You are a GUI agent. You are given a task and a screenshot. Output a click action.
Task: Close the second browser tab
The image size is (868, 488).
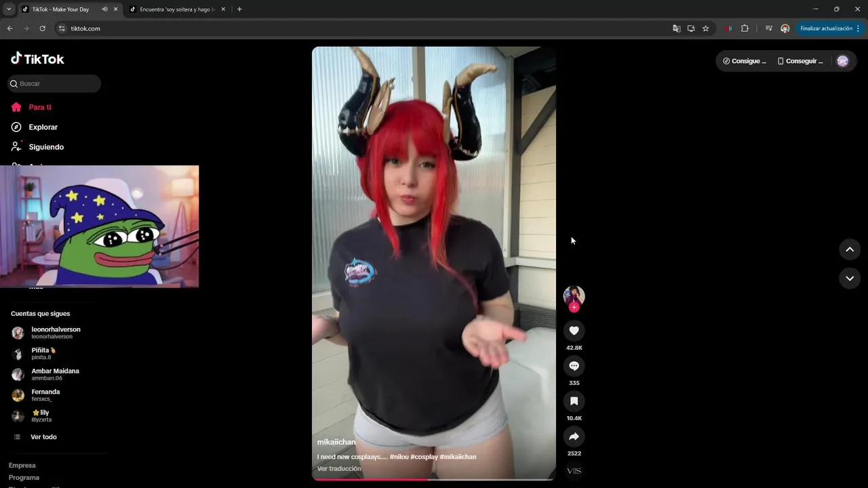point(223,9)
